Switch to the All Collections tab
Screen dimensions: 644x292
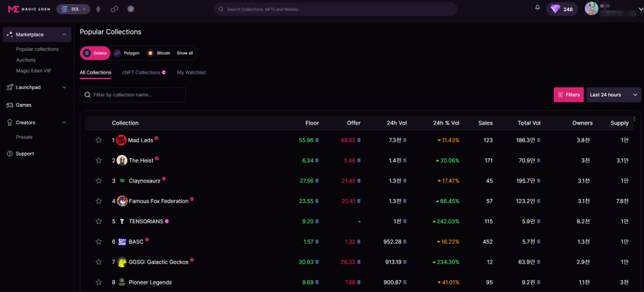point(95,72)
